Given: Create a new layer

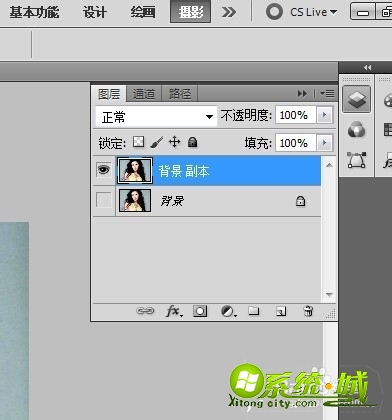Looking at the screenshot, I should click(x=281, y=311).
